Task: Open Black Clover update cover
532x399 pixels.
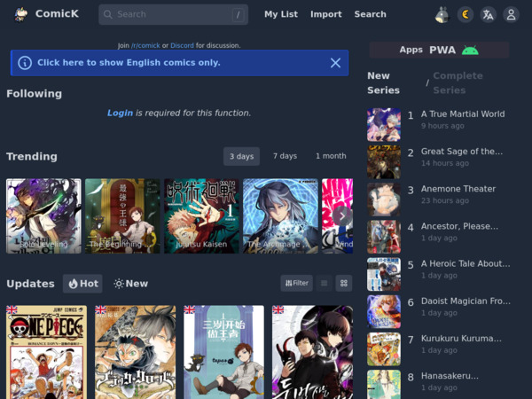Action: tap(136, 352)
